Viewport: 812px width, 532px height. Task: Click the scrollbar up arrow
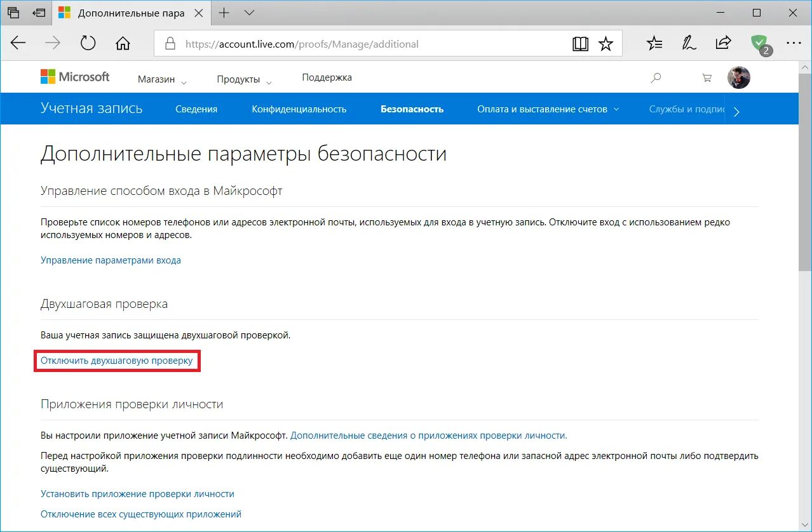(805, 67)
